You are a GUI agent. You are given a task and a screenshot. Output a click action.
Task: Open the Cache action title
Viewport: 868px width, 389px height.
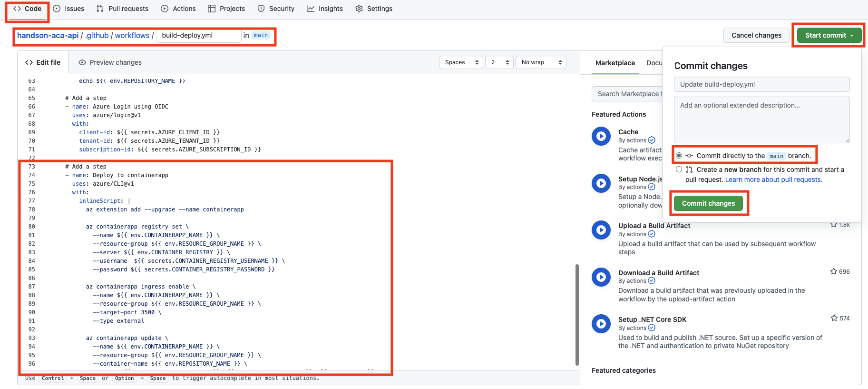[628, 132]
